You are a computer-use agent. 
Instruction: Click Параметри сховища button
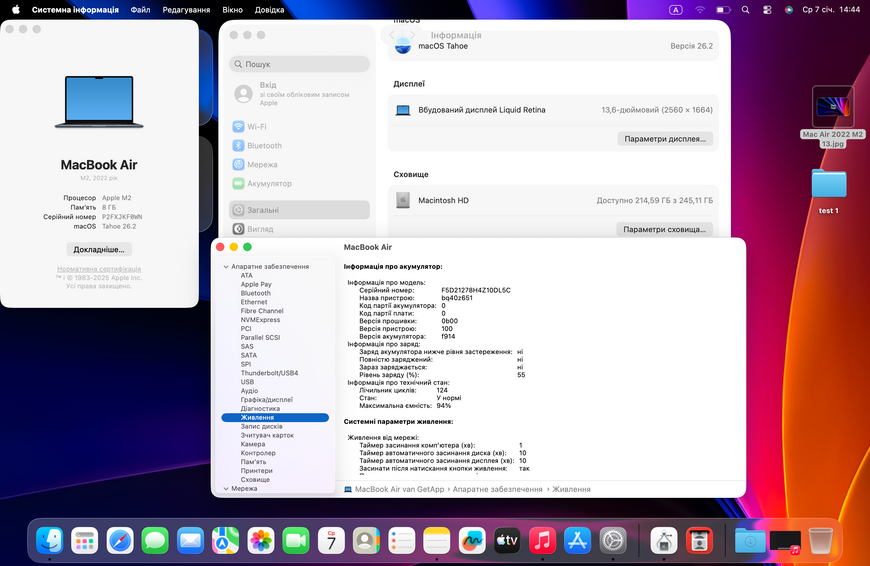click(x=664, y=229)
